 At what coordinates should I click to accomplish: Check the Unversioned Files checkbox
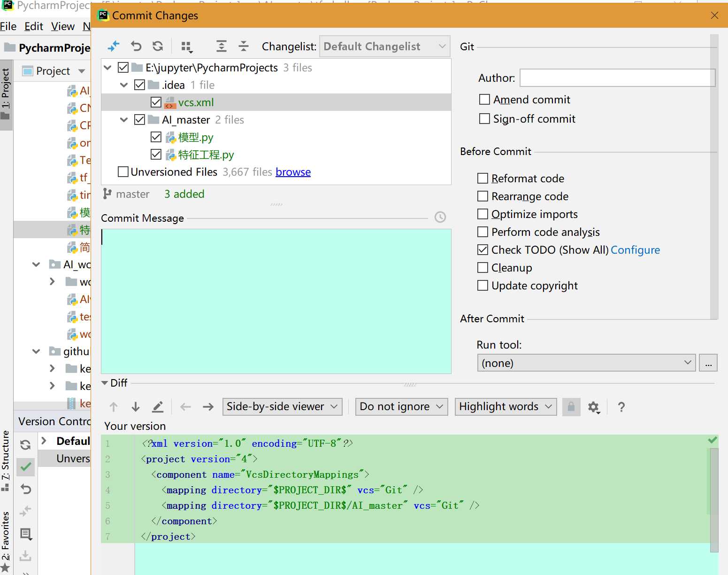[123, 172]
